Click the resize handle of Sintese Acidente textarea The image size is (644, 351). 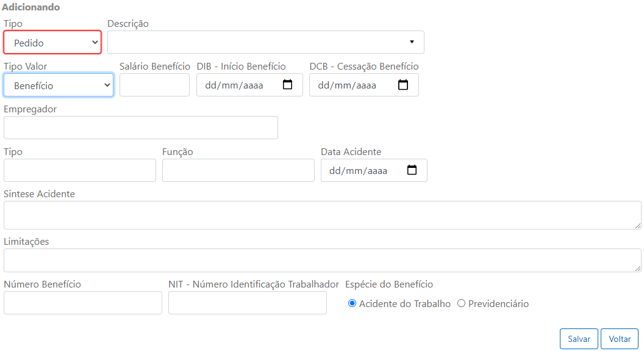pos(637,226)
